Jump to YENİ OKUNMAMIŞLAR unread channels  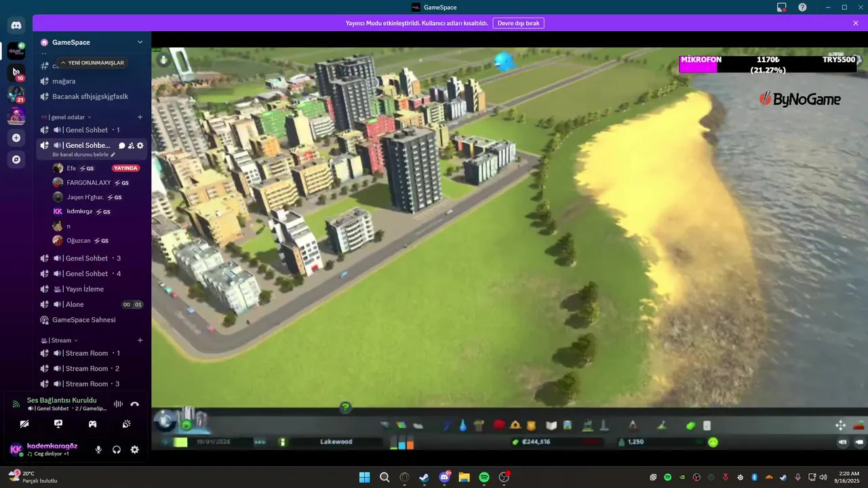pos(92,62)
